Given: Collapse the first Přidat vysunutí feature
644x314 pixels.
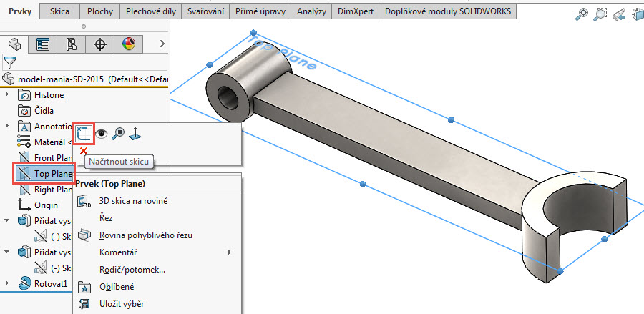Looking at the screenshot, I should pyautogui.click(x=7, y=220).
